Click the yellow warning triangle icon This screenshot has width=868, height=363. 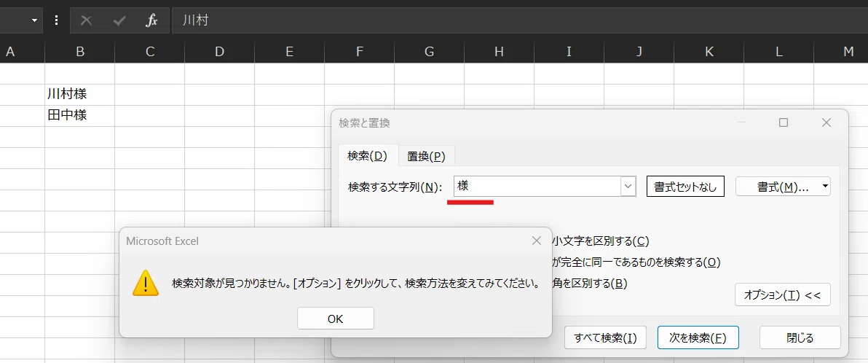[x=146, y=284]
